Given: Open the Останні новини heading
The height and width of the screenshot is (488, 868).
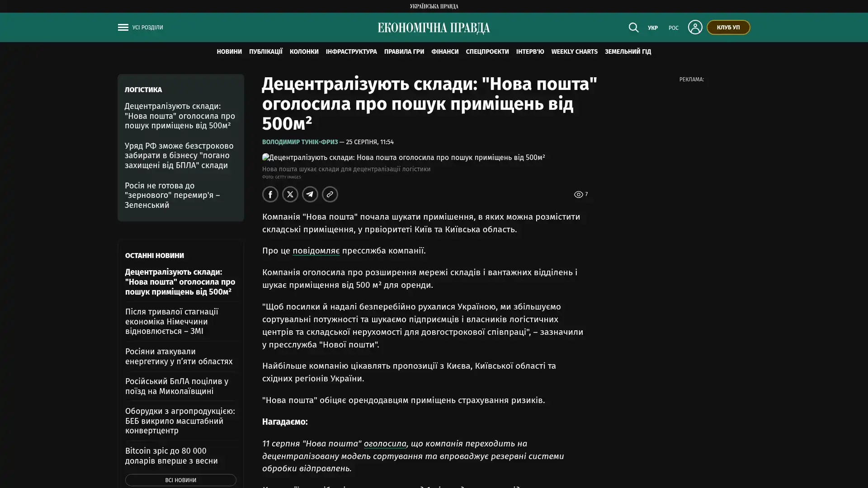Looking at the screenshot, I should (155, 256).
